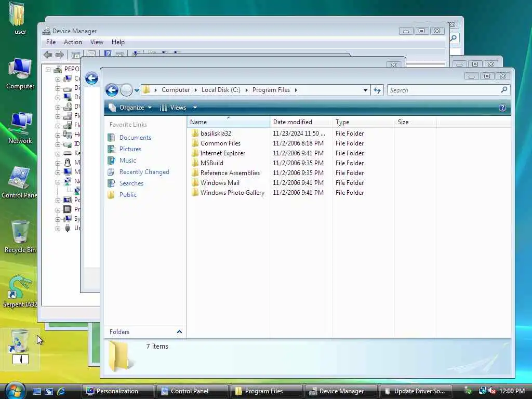532x399 pixels.
Task: Open Public in Favorite Links
Action: click(128, 195)
